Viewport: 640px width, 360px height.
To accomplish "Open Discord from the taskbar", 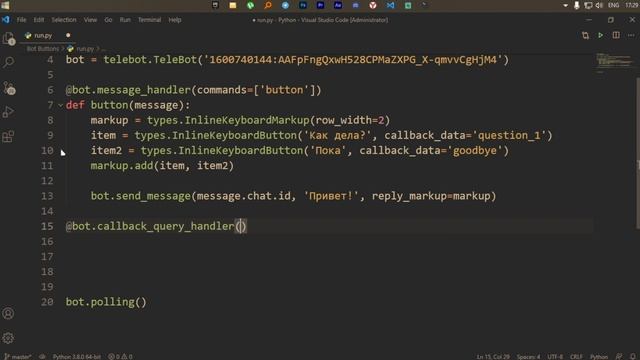I will 356,5.
